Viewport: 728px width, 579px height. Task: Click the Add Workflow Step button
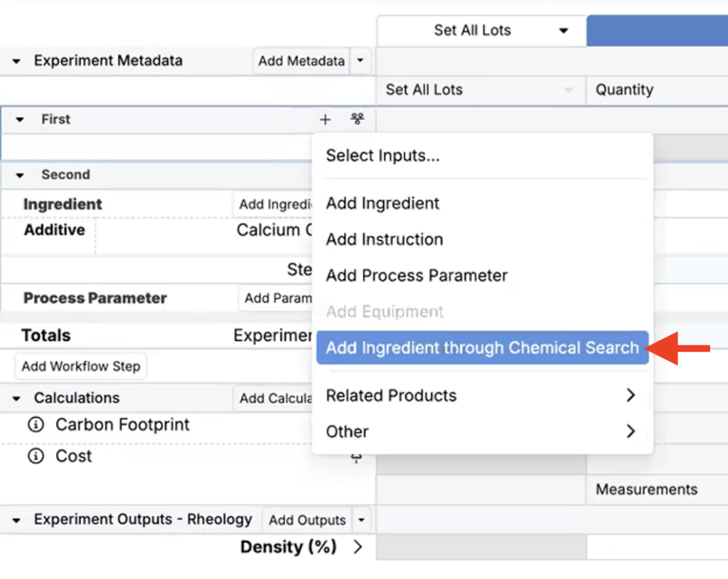[x=80, y=367]
